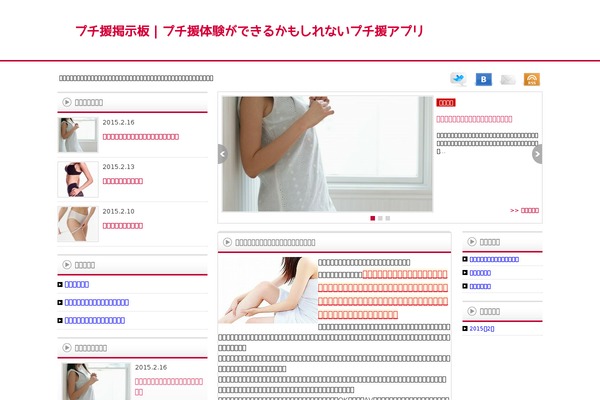Open the 2015.2.13 post thumbnail

point(78,180)
